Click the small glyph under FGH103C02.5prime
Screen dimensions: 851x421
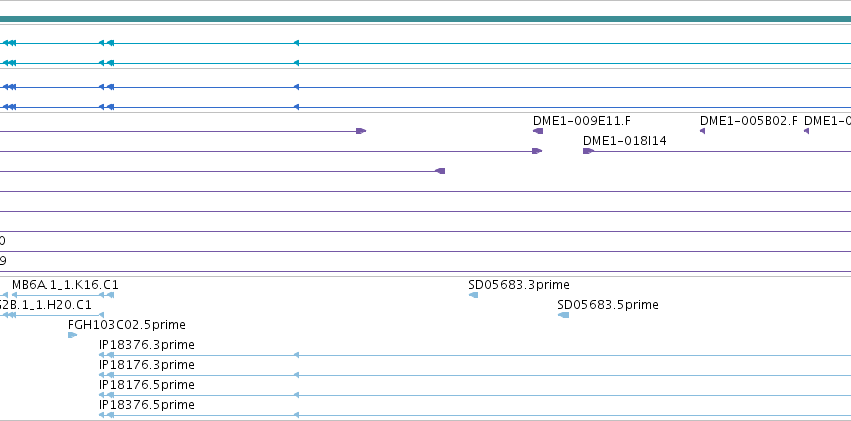[x=72, y=335]
